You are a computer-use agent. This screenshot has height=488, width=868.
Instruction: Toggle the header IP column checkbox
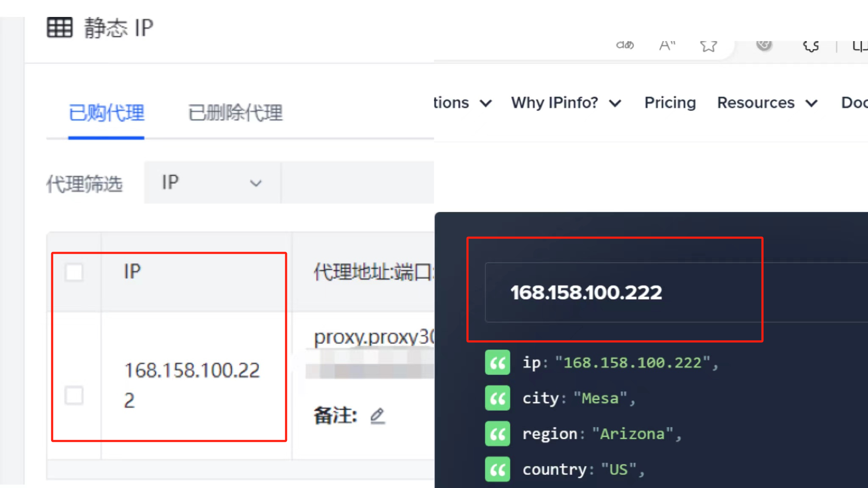pyautogui.click(x=75, y=272)
